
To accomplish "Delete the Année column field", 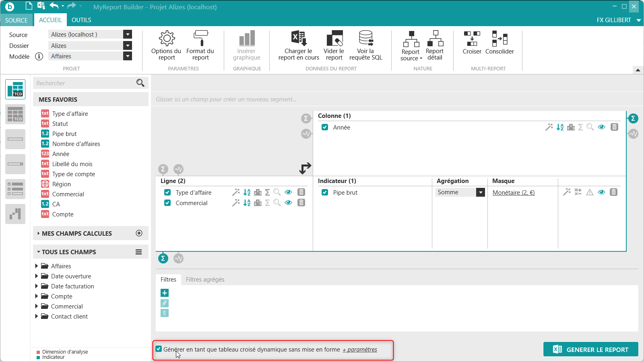I will point(614,127).
